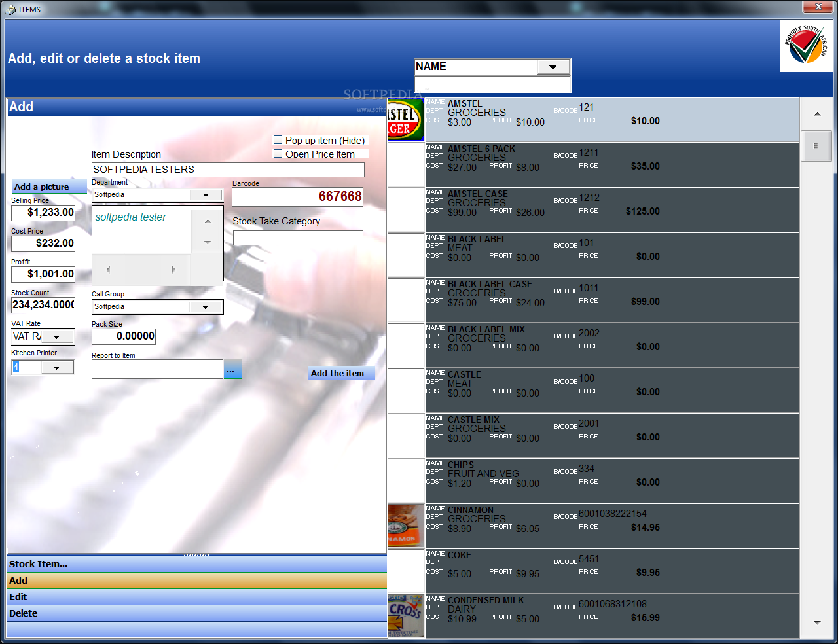
Task: Select the BLACK LABEL CASE row
Action: [594, 300]
